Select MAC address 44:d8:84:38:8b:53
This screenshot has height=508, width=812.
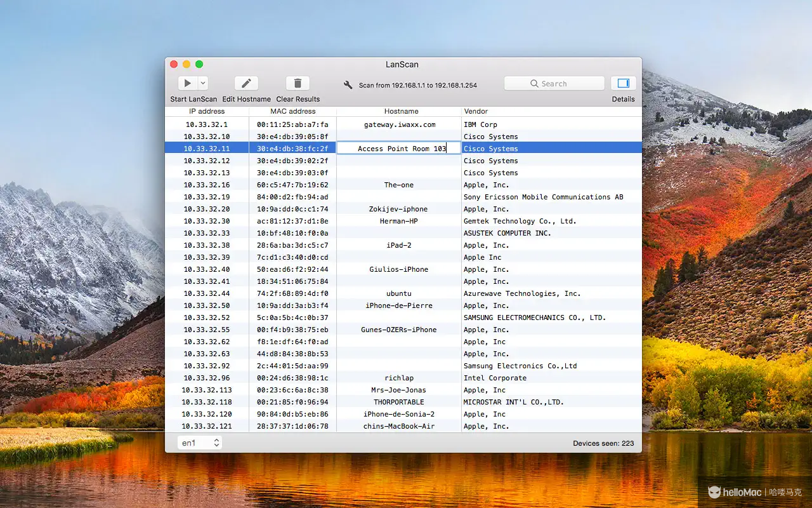click(x=292, y=354)
